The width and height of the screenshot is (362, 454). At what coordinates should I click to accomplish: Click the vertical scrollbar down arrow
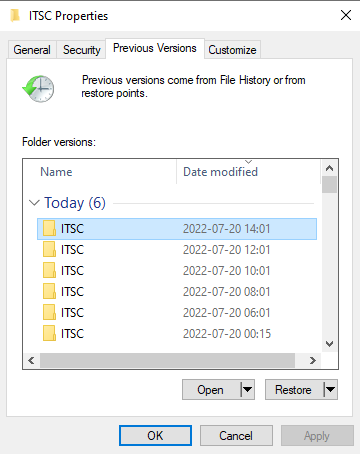[x=330, y=344]
